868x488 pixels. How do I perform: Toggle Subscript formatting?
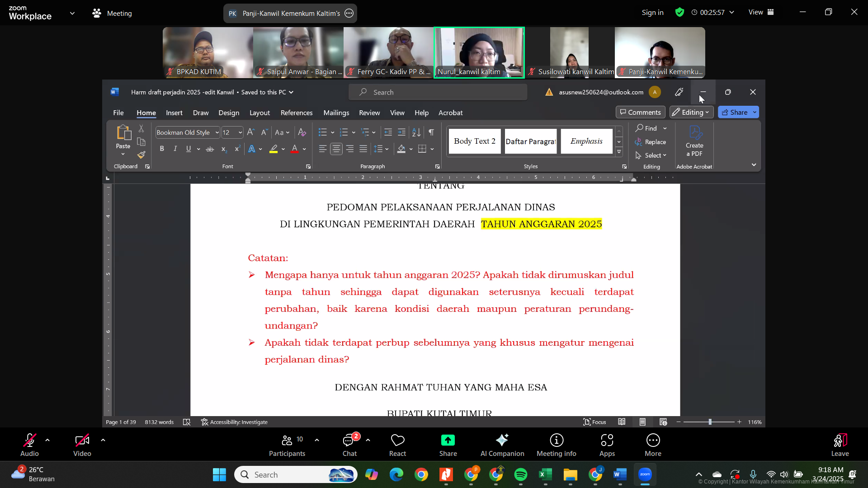[223, 149]
